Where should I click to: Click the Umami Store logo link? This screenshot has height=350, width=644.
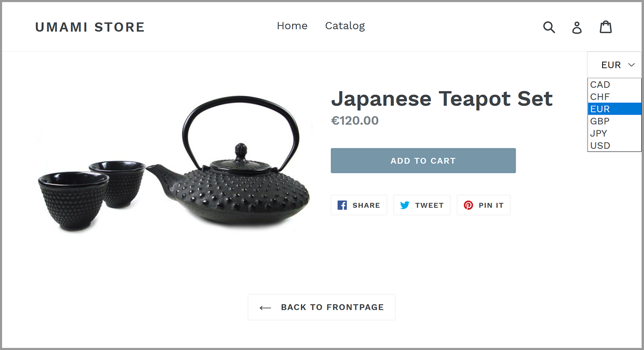[x=90, y=27]
